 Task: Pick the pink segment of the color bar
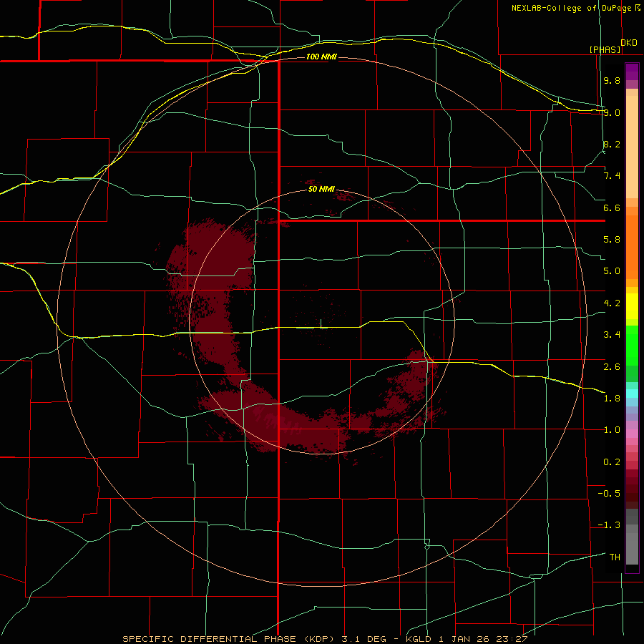pyautogui.click(x=632, y=434)
